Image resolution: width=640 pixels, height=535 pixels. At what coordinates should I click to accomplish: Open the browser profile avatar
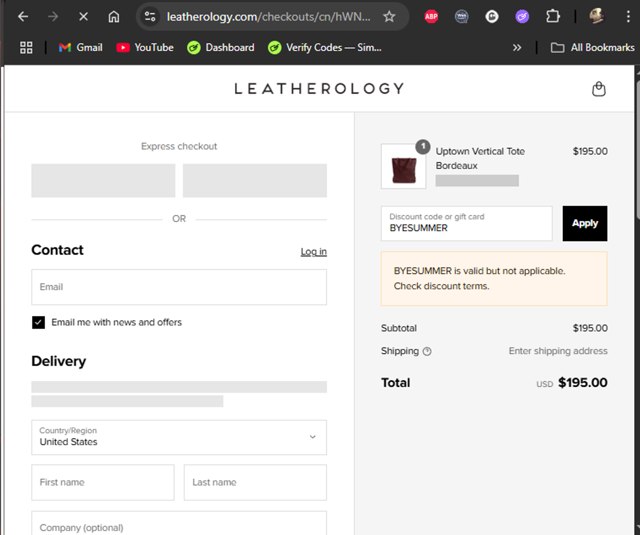tap(596, 17)
